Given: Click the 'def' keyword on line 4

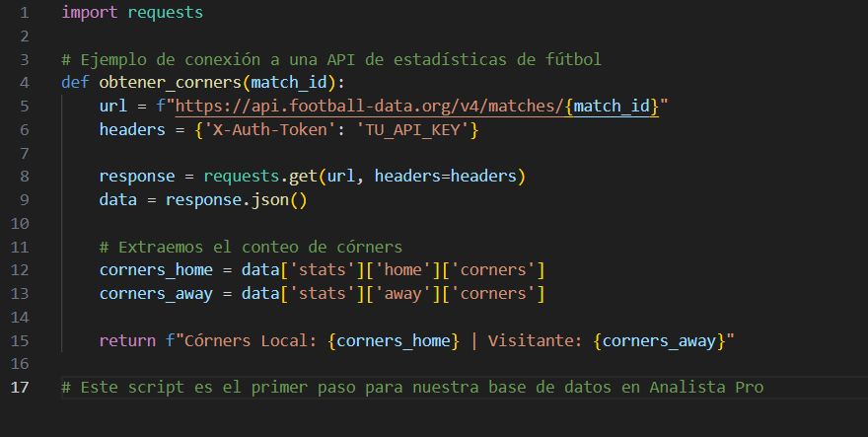Looking at the screenshot, I should (75, 83).
